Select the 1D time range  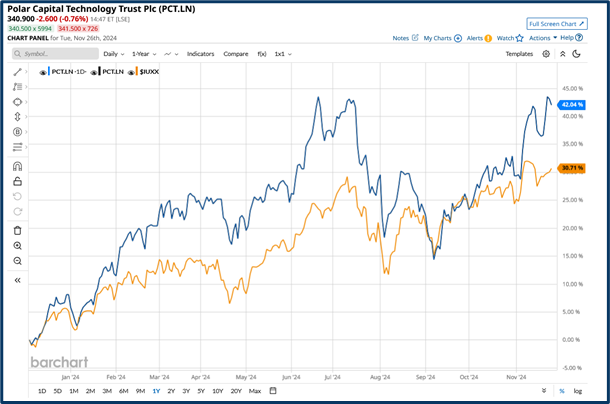(42, 391)
